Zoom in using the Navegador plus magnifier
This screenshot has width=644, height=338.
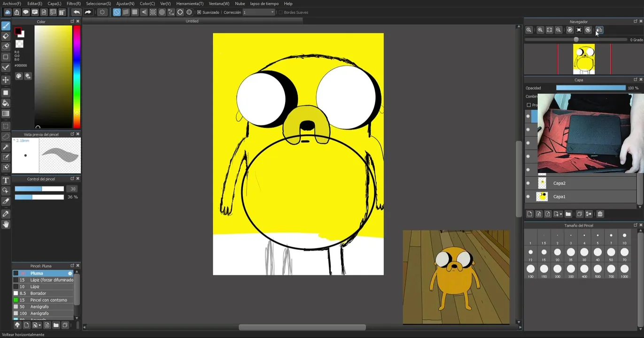(x=540, y=30)
